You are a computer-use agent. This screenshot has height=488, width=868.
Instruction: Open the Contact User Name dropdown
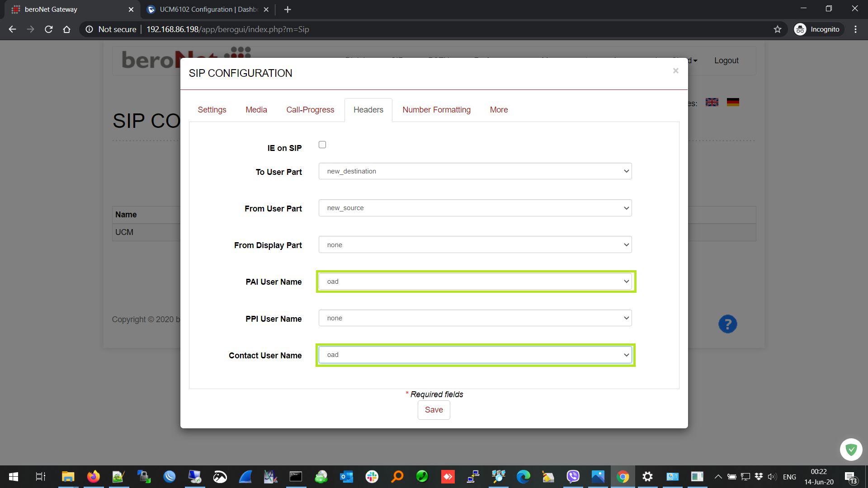475,355
